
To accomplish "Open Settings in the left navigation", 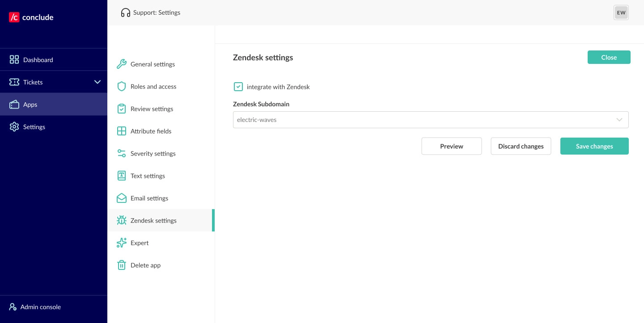I will click(x=34, y=127).
